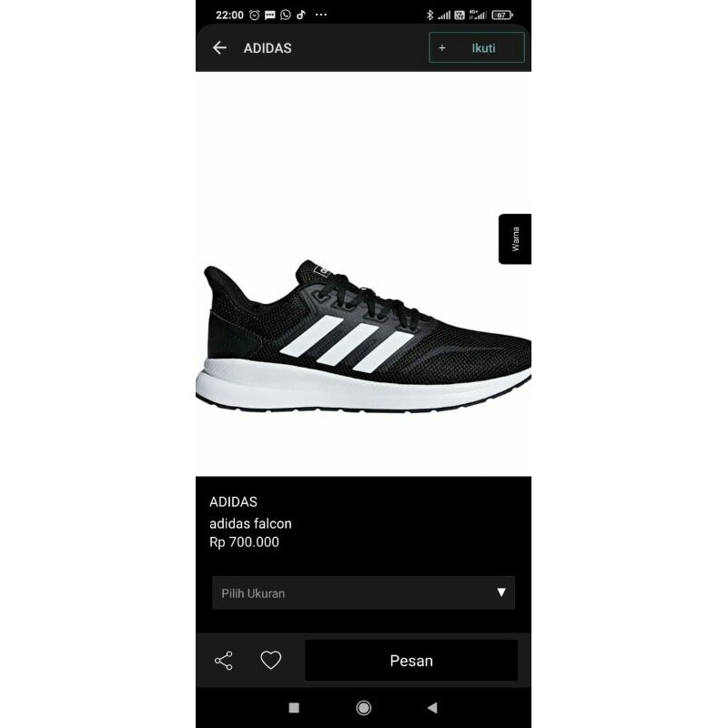728x728 pixels.
Task: Click the plus icon in Ikuti button
Action: point(442,48)
